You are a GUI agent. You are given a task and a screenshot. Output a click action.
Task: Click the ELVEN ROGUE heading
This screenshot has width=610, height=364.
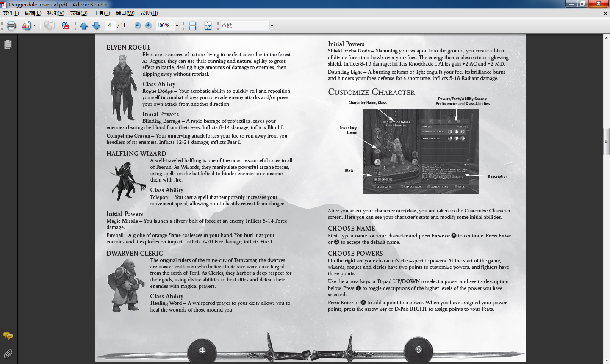click(x=128, y=47)
